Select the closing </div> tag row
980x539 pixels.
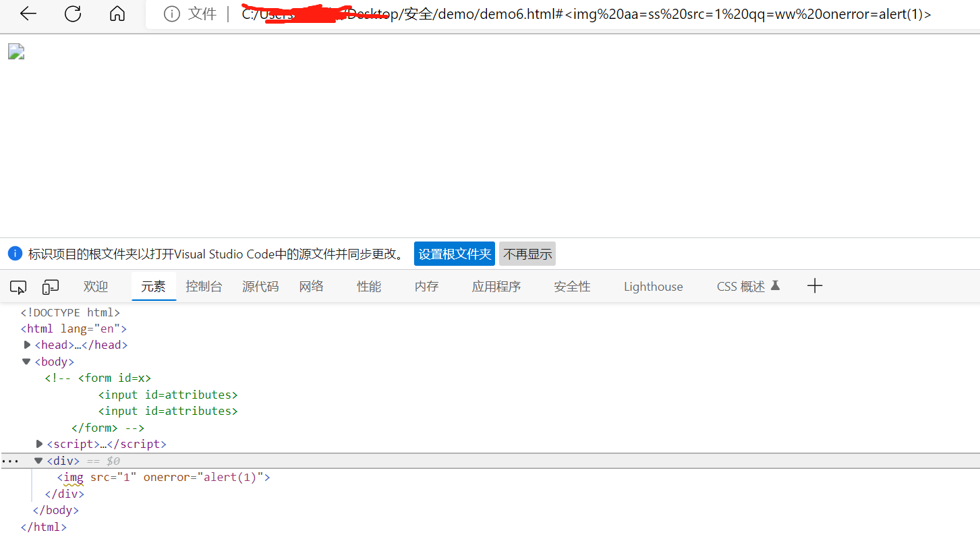(65, 494)
